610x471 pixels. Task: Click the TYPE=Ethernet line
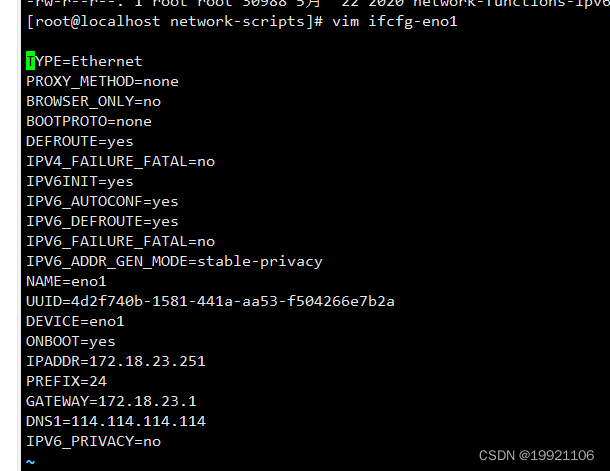click(84, 61)
